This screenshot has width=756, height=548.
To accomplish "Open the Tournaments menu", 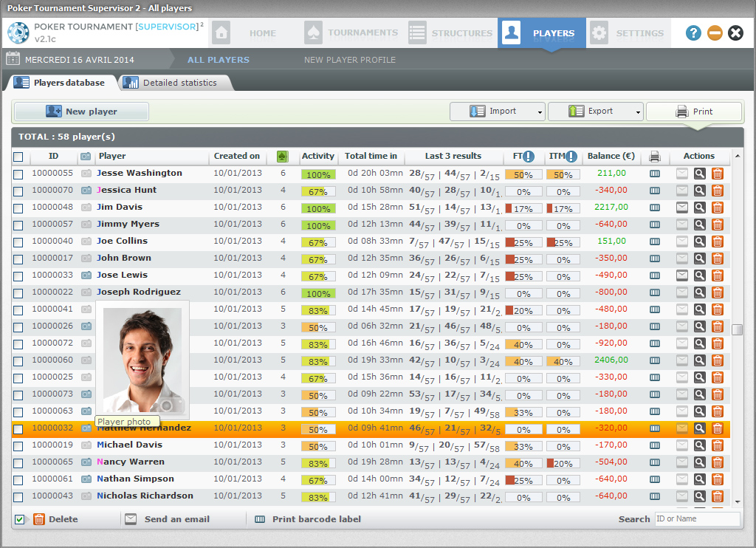I will pyautogui.click(x=351, y=33).
